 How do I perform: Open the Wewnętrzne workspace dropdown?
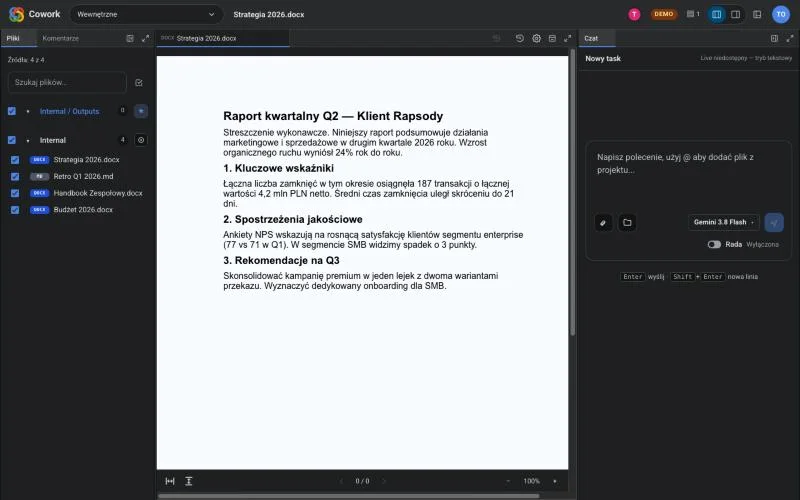tap(146, 14)
